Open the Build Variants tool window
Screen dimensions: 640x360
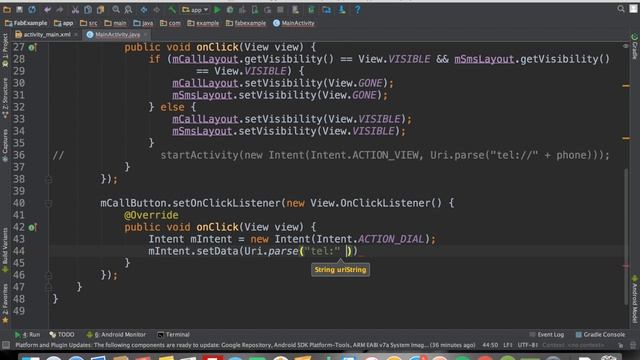tap(5, 250)
